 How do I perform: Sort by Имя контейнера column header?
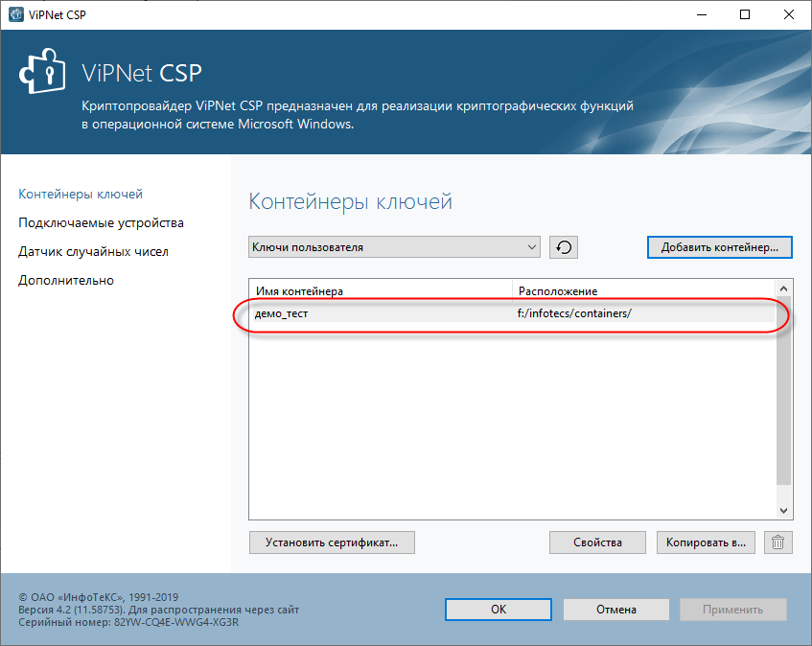click(381, 291)
